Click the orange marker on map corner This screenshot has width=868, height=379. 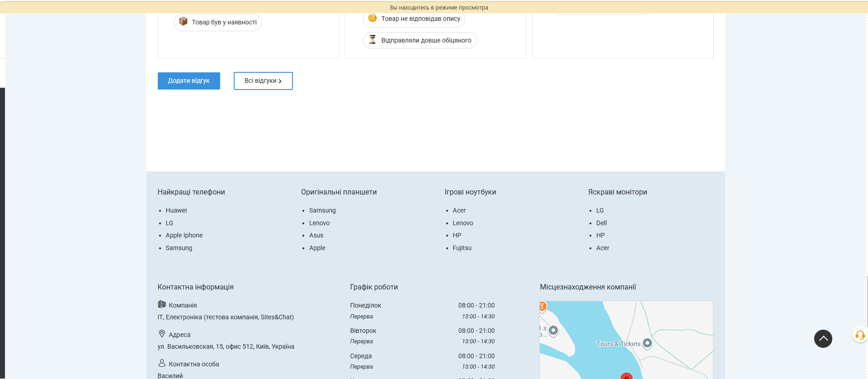click(x=542, y=307)
